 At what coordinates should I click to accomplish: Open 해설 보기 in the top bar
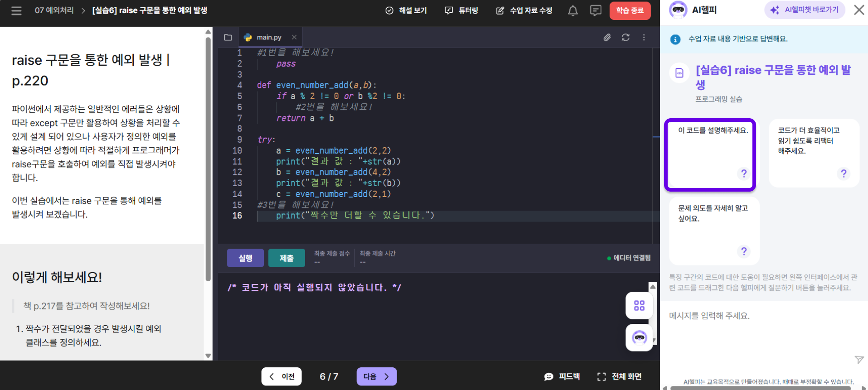tap(406, 10)
